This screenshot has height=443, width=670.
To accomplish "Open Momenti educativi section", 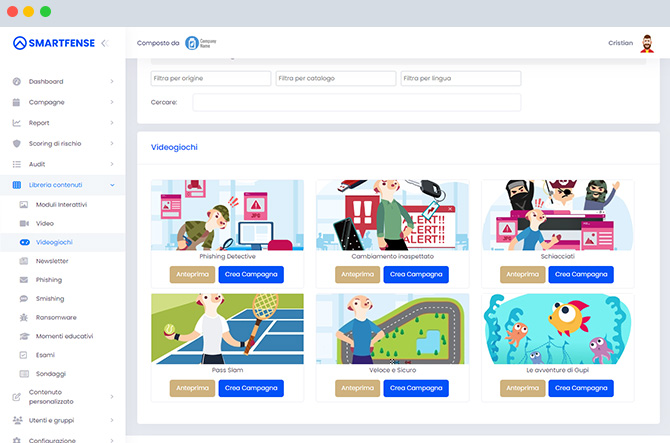I will pyautogui.click(x=64, y=336).
